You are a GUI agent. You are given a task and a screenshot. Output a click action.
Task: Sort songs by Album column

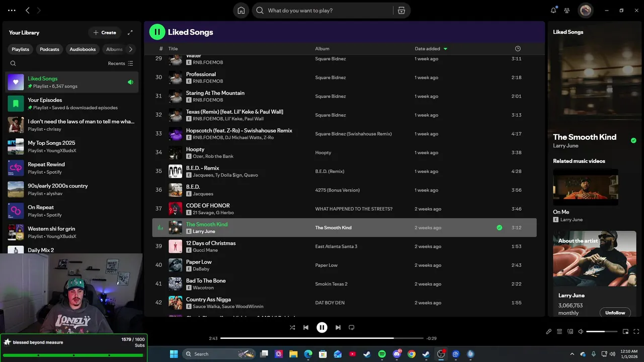(322, 49)
